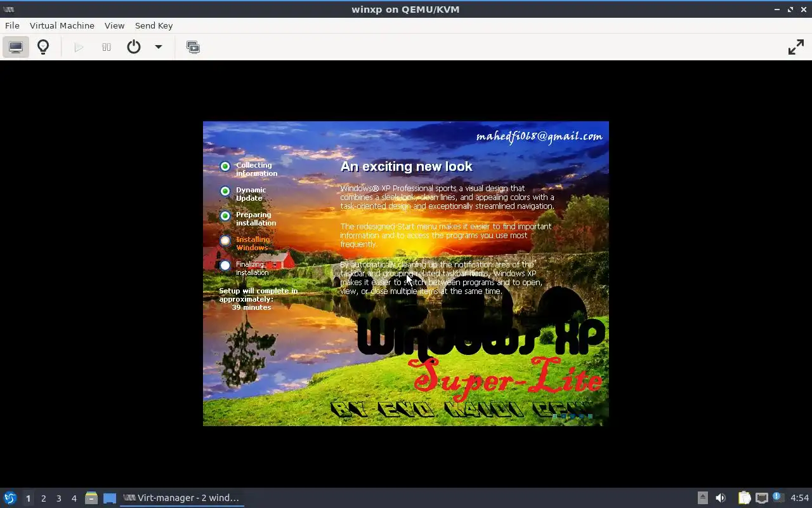
Task: Open the Manage VM snapshots view
Action: tap(193, 47)
